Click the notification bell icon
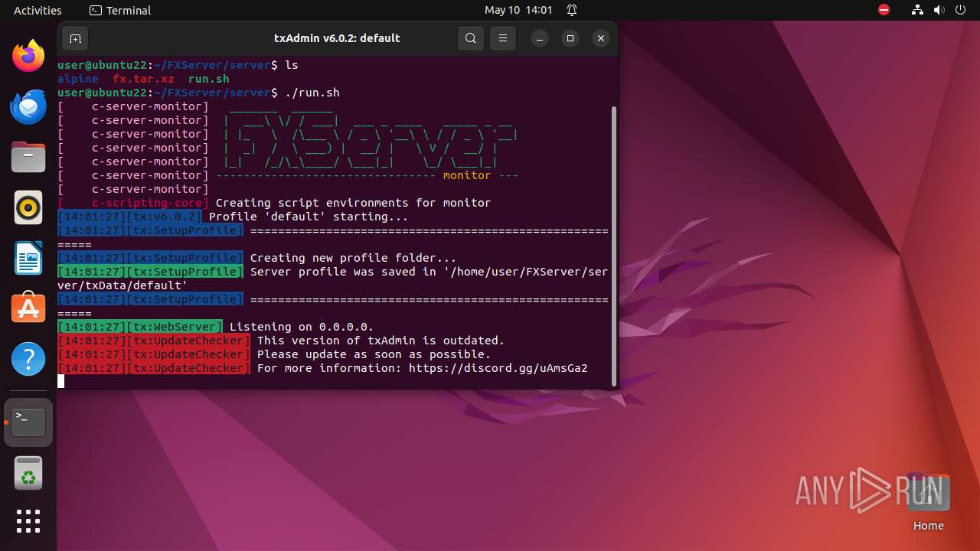Viewport: 980px width, 551px height. [x=572, y=11]
